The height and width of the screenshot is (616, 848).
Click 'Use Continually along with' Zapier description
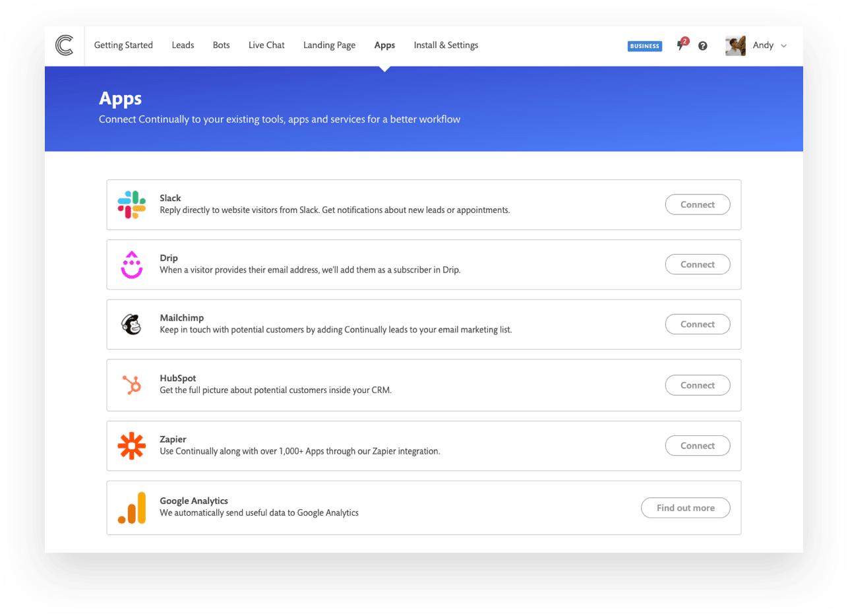(x=299, y=452)
